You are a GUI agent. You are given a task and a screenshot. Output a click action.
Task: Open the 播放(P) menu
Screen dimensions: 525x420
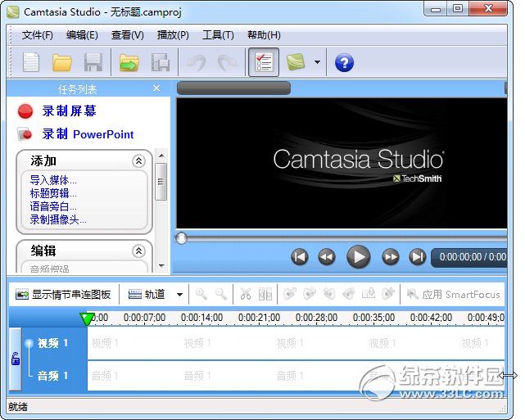click(x=173, y=35)
